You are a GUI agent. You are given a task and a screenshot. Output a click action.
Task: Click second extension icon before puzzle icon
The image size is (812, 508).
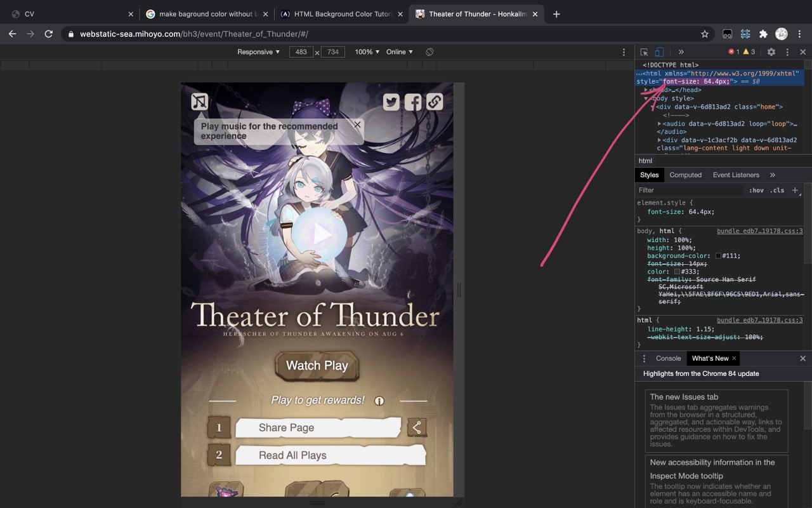[x=745, y=34]
